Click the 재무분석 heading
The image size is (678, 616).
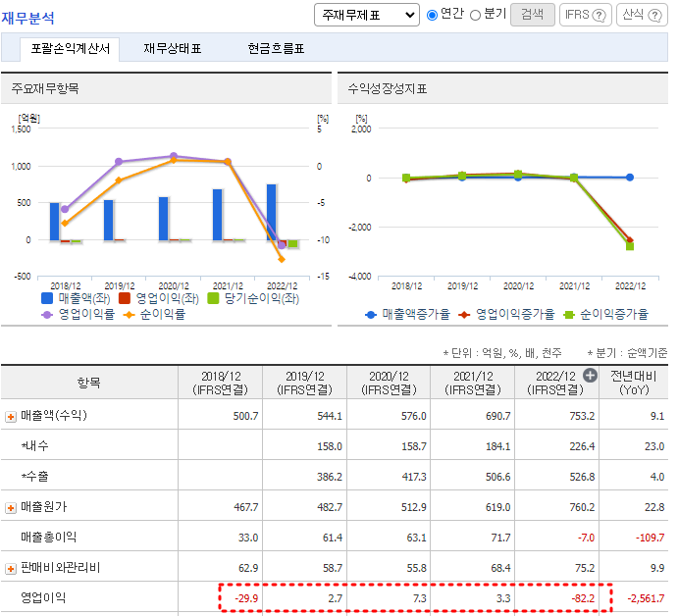tap(27, 19)
